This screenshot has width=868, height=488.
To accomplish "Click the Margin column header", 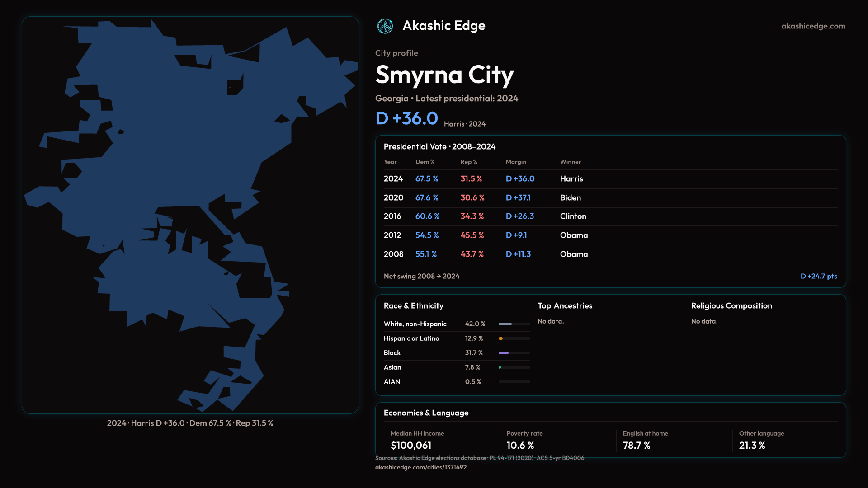I will tap(516, 162).
